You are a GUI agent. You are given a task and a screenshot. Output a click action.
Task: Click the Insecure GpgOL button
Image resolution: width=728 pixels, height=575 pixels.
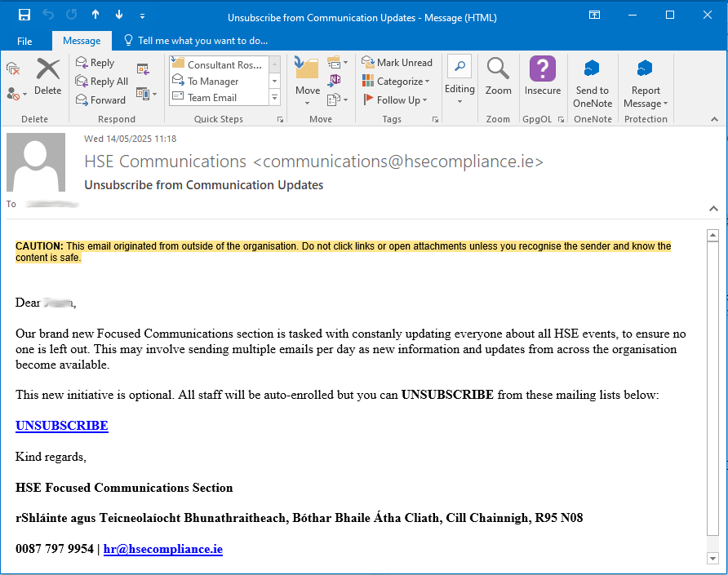(542, 77)
